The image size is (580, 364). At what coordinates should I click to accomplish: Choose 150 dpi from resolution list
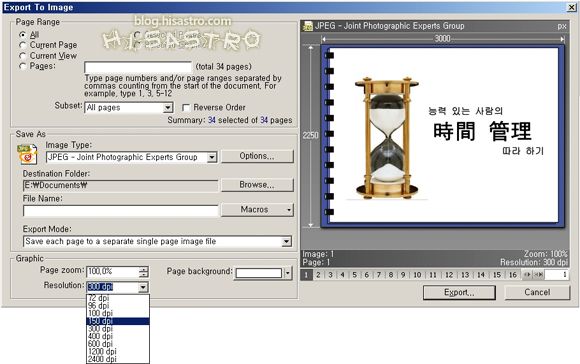pos(118,321)
